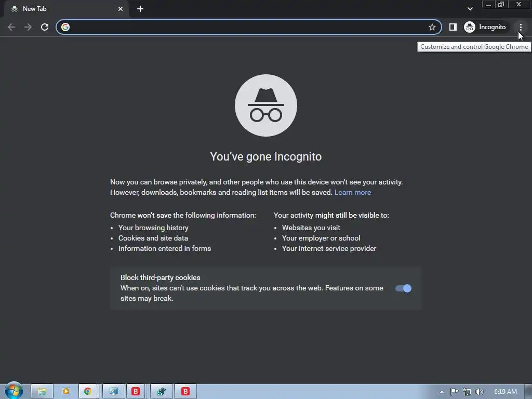The image size is (532, 399).
Task: Click "You've gone Incognito" heading
Action: [266, 157]
